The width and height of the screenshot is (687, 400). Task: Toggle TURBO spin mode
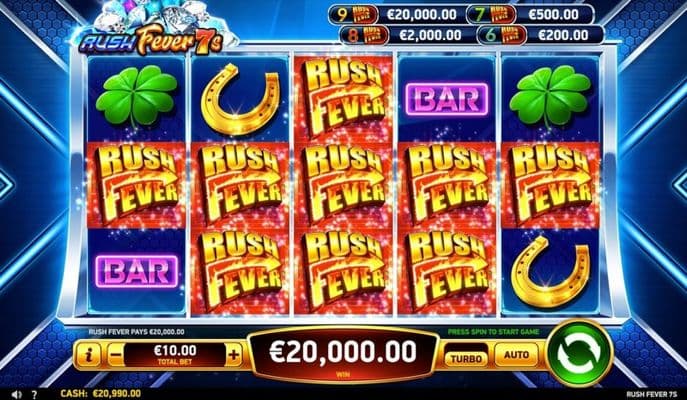coord(466,359)
